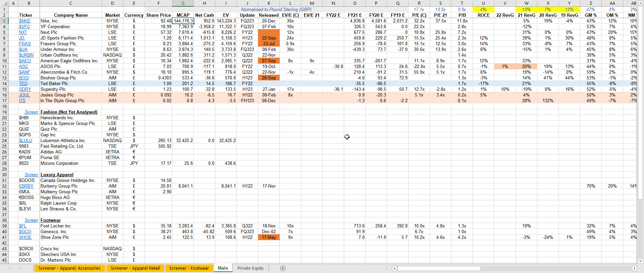Screen dimensions: 644x273
Task: Select the 'Dr. Martens Plc' cell
Action: click(70, 260)
